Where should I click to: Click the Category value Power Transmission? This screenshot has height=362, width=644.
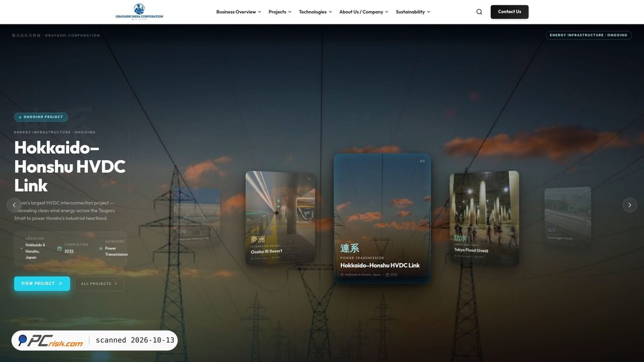pos(117,251)
